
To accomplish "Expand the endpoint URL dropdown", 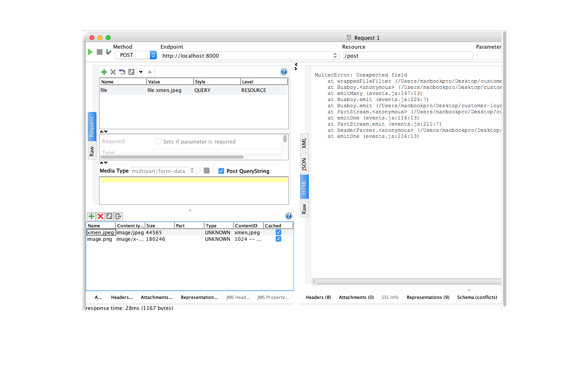I will point(335,55).
